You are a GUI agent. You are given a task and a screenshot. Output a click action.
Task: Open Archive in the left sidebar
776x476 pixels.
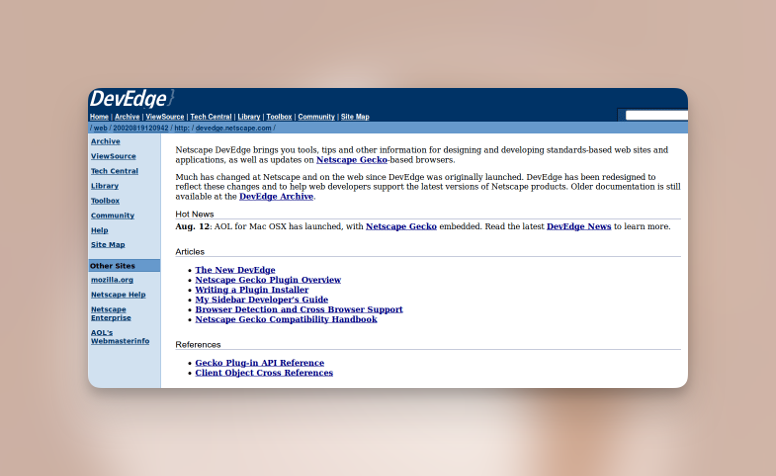click(105, 142)
